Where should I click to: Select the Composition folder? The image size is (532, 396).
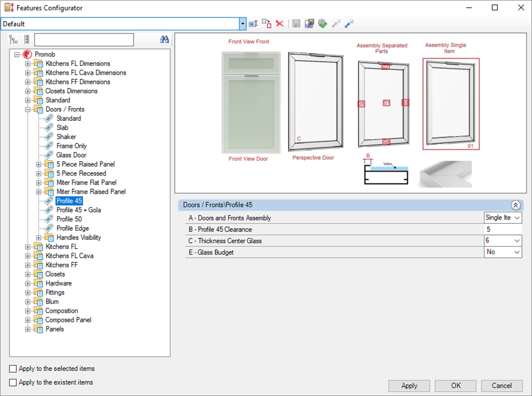pyautogui.click(x=62, y=311)
